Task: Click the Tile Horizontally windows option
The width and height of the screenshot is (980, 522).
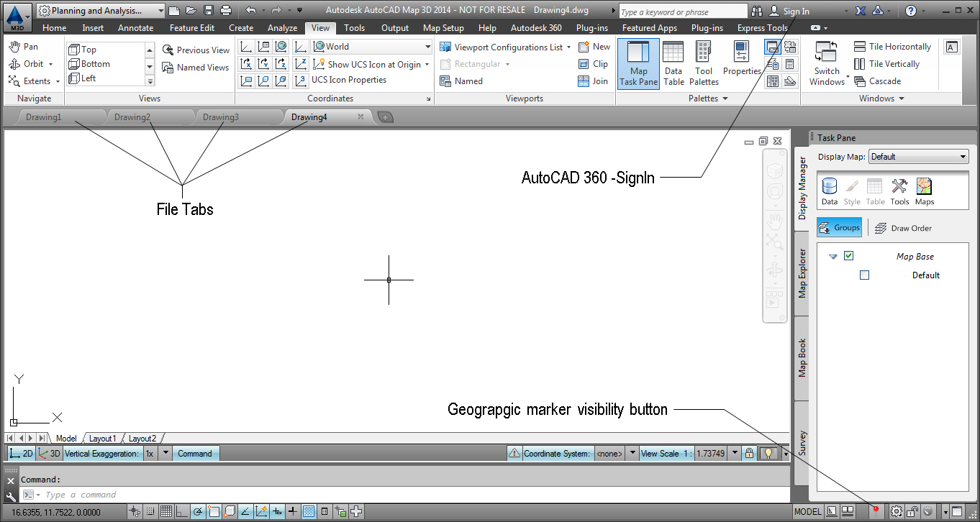Action: pos(893,47)
